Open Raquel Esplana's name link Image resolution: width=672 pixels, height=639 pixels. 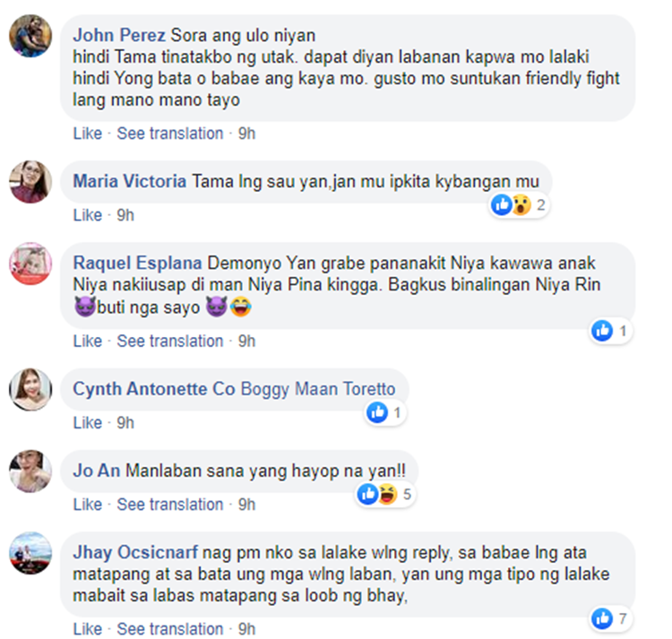pyautogui.click(x=138, y=263)
